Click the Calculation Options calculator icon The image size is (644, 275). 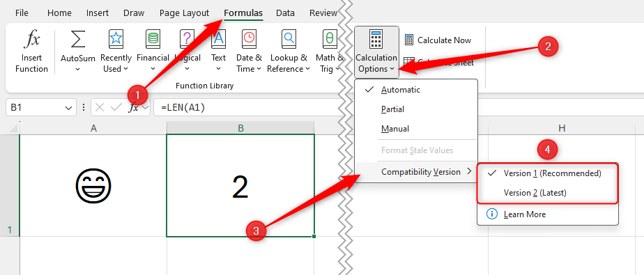pos(376,40)
